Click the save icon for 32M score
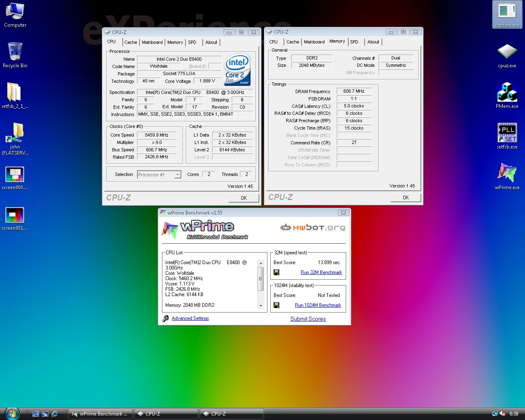 coord(276,272)
